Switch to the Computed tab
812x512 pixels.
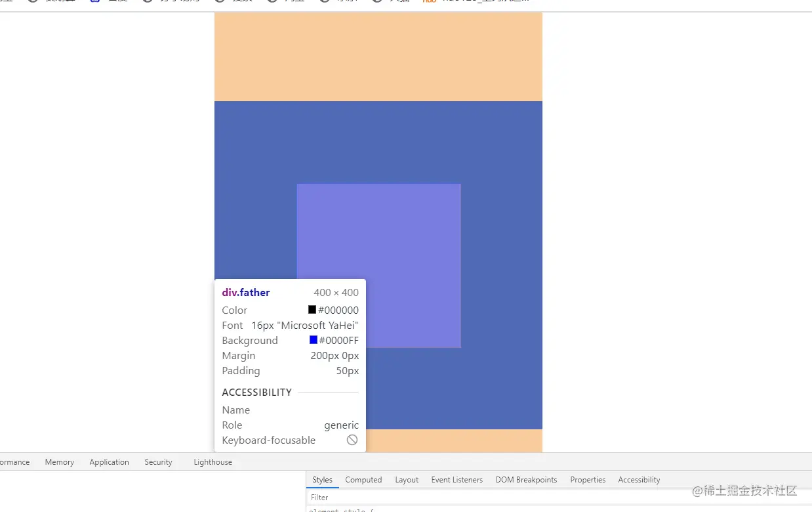363,480
